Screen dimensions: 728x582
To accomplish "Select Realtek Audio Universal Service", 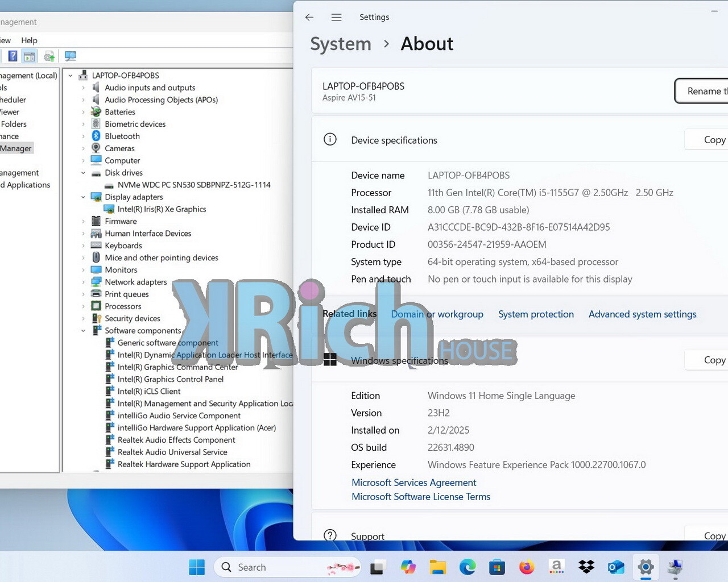I will click(x=172, y=452).
